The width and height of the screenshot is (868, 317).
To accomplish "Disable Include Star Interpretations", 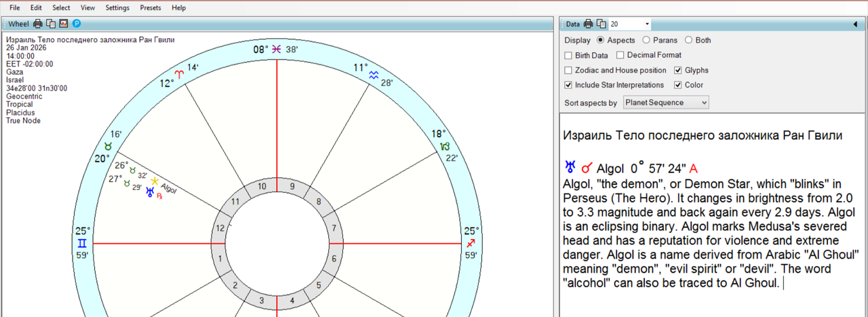I will [x=568, y=85].
